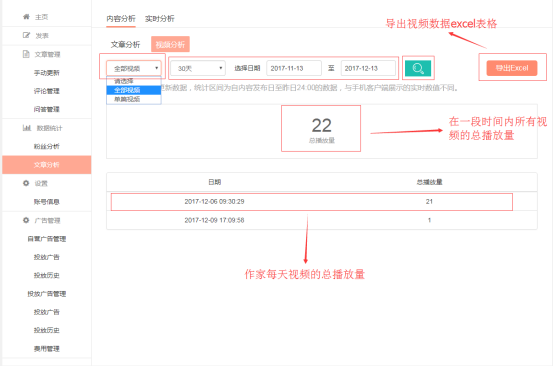Open highlighted 文章分析 sidebar item
This screenshot has height=367, width=553.
click(x=47, y=165)
